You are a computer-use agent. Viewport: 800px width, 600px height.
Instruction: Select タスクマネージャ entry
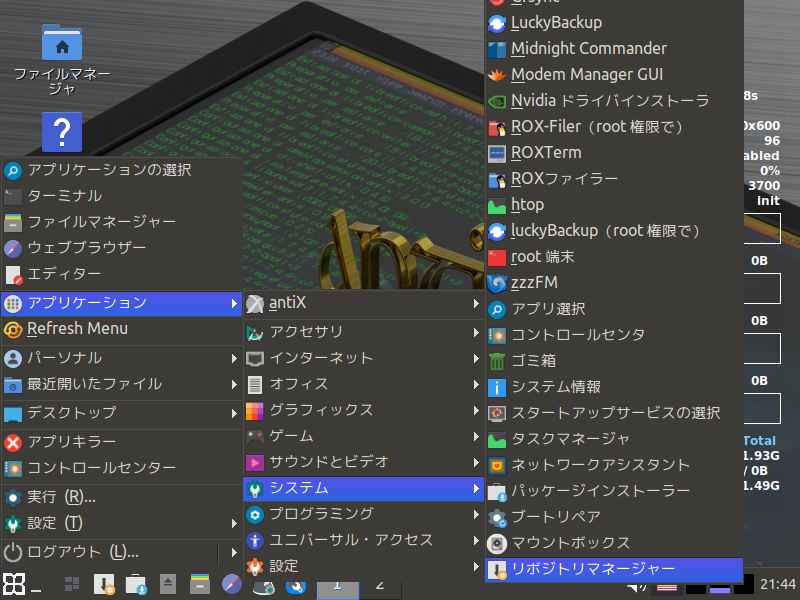[x=614, y=439]
